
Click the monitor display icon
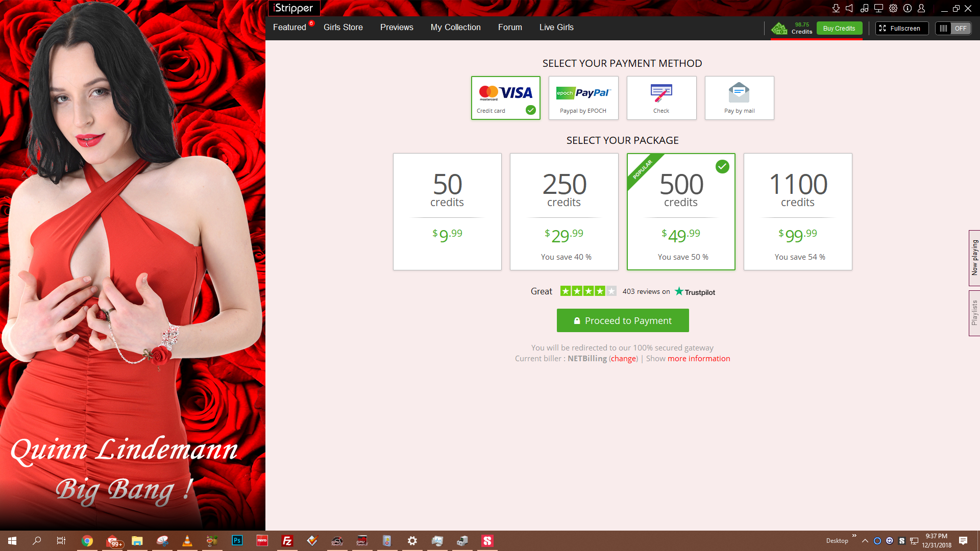coord(878,8)
